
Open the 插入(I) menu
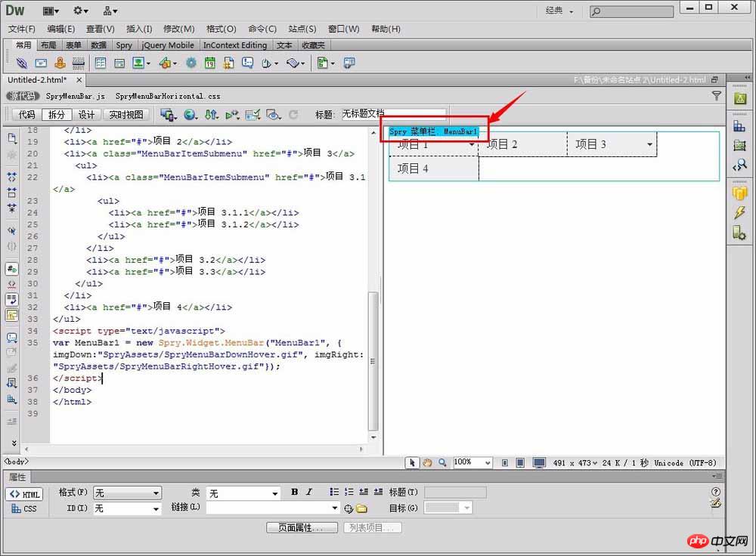(x=139, y=29)
